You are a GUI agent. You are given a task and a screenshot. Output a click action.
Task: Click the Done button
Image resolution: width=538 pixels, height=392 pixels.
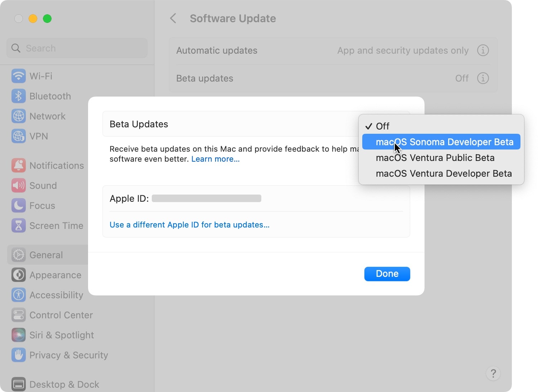click(387, 274)
